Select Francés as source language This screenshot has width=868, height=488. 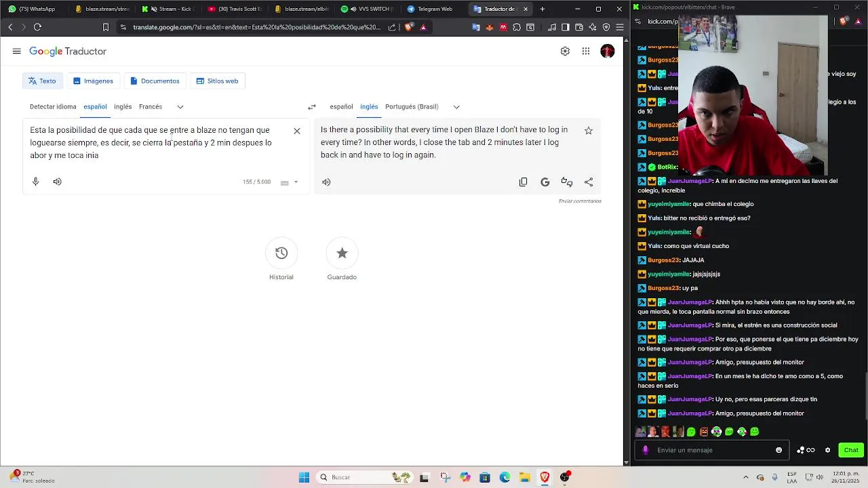click(151, 106)
